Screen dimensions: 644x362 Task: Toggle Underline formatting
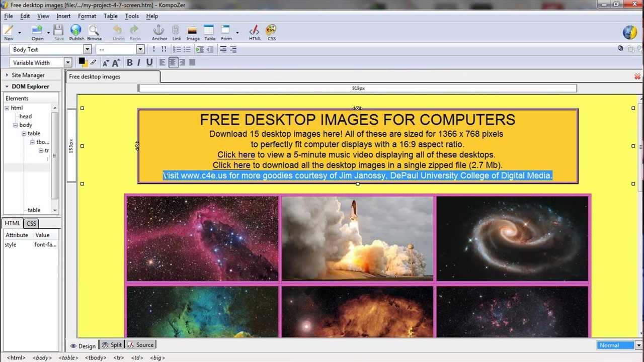(149, 62)
